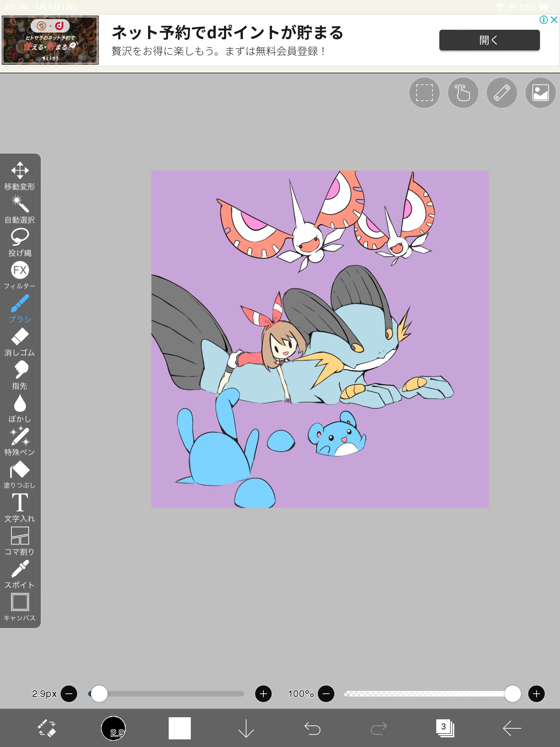Click the 開く button in ad
This screenshot has width=560, height=747.
tap(489, 40)
